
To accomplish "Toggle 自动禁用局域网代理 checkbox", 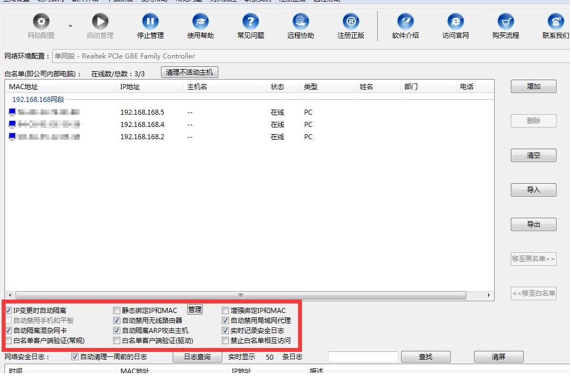I will [226, 321].
